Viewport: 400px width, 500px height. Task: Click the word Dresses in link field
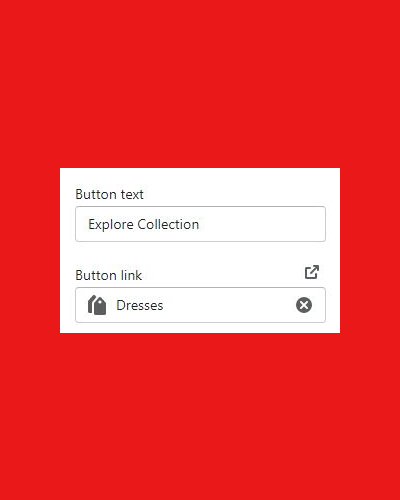pyautogui.click(x=140, y=305)
